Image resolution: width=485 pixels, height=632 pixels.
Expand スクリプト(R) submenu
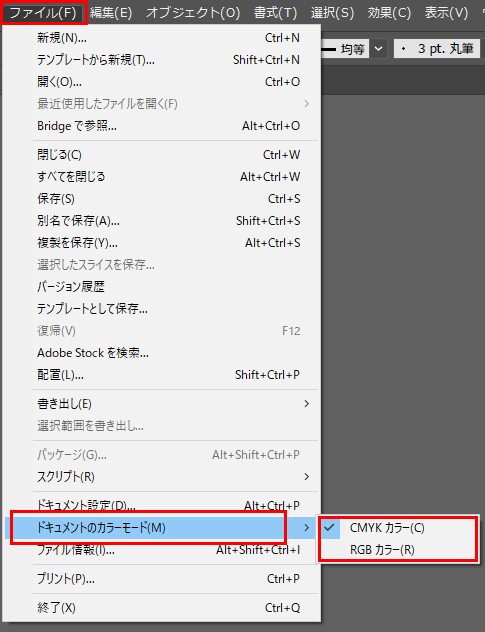click(x=163, y=477)
